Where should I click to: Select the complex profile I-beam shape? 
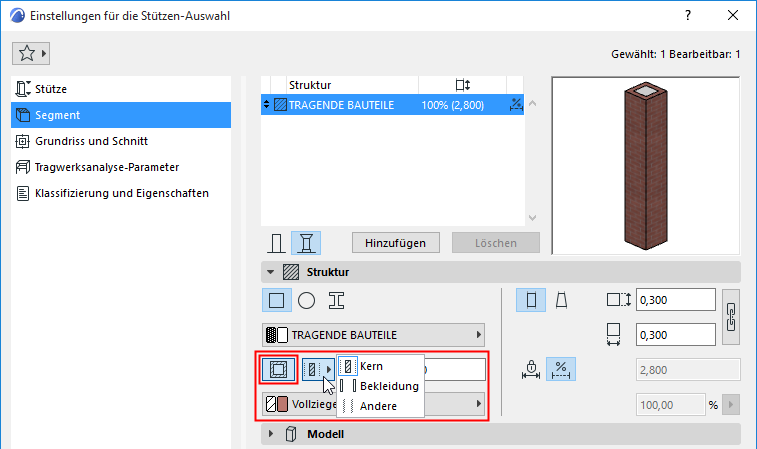pos(336,300)
